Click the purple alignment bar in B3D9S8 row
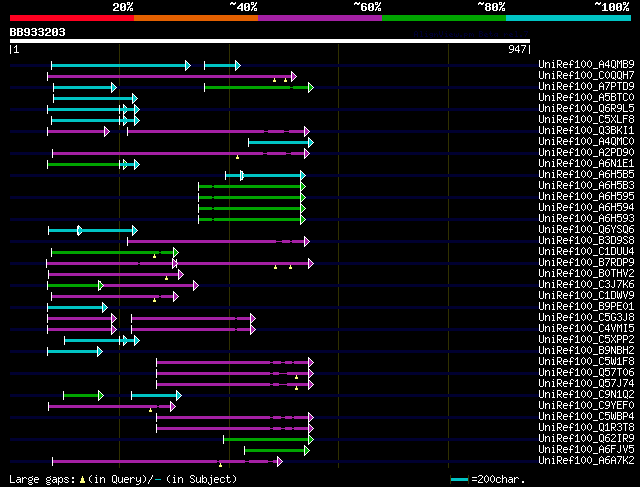The height and width of the screenshot is (487, 640). click(x=218, y=242)
